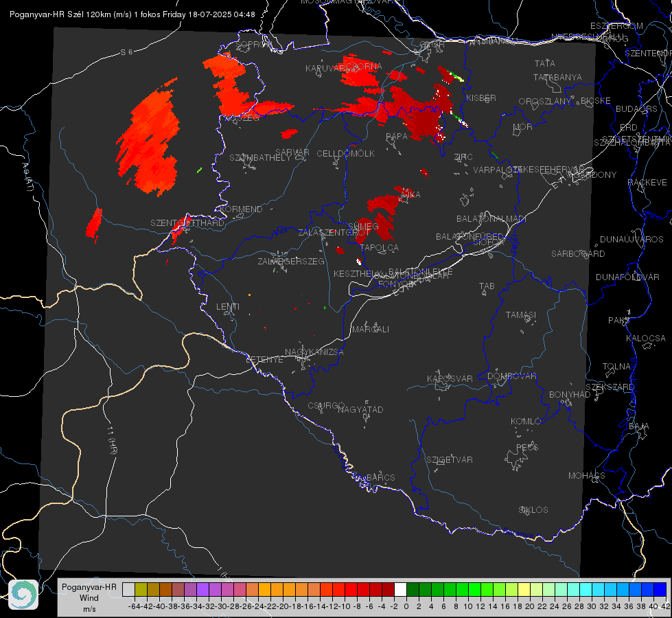Click the KISBER city label
The image size is (672, 618).
pos(481,98)
